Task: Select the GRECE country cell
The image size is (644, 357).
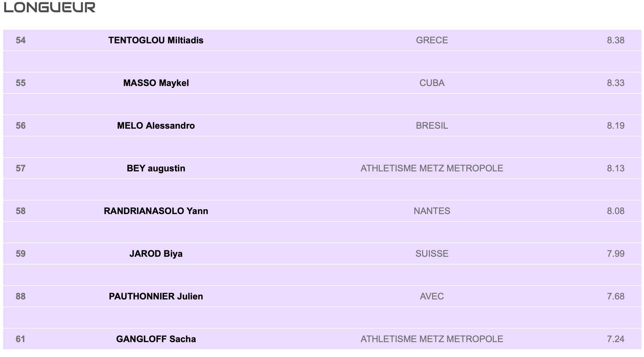Action: pos(432,40)
